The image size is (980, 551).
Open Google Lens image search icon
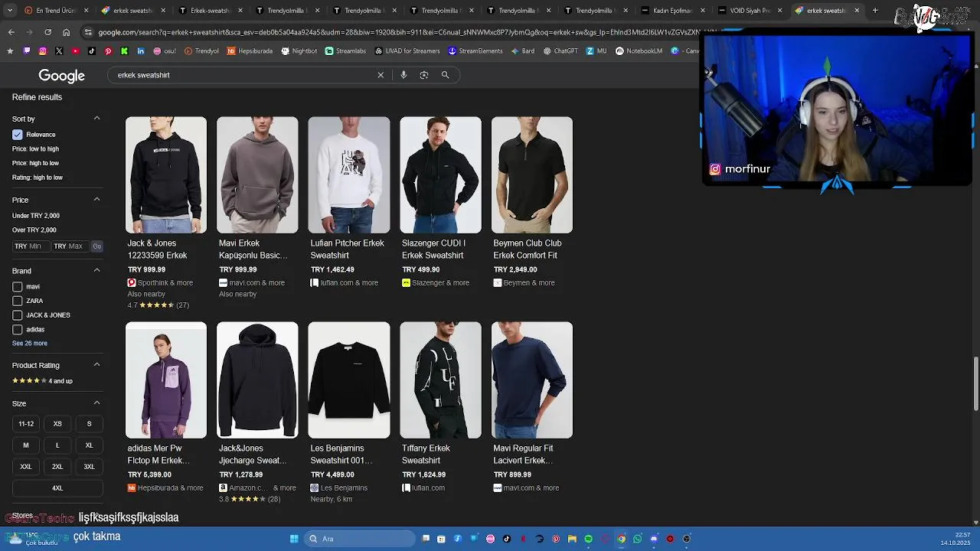click(x=424, y=75)
